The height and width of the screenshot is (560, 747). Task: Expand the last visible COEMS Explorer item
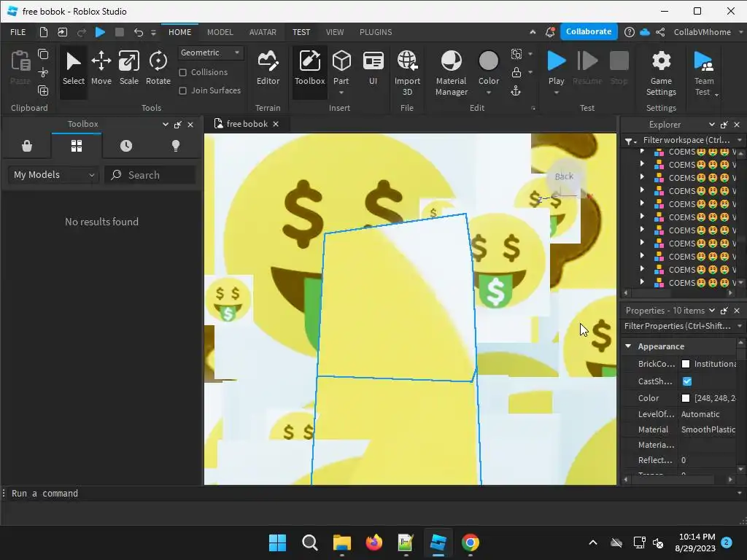coord(642,282)
